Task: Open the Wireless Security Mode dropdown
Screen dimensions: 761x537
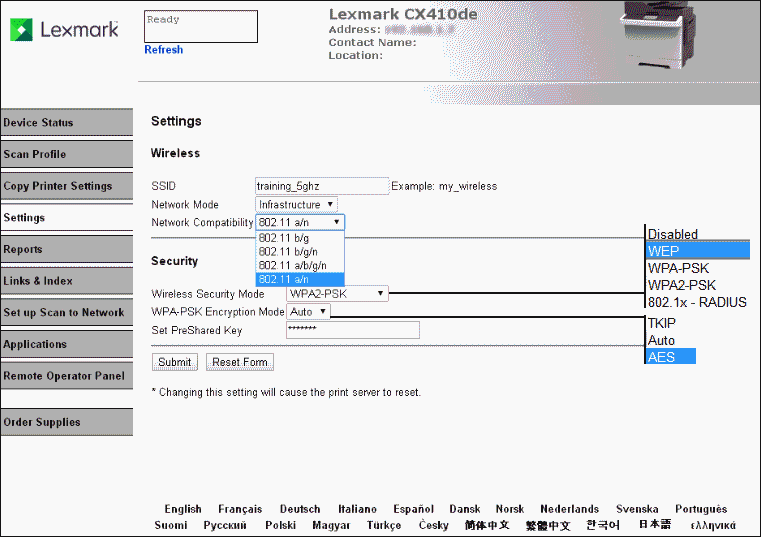Action: 337,294
